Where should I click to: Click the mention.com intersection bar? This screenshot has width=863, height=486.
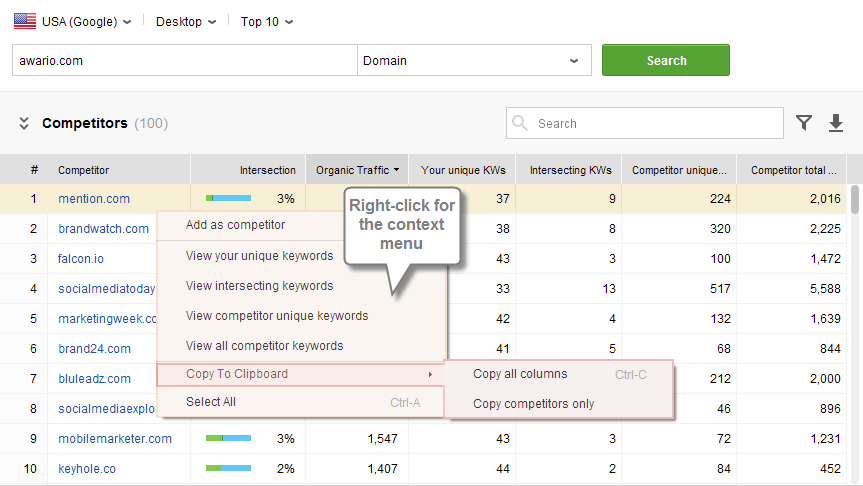228,198
